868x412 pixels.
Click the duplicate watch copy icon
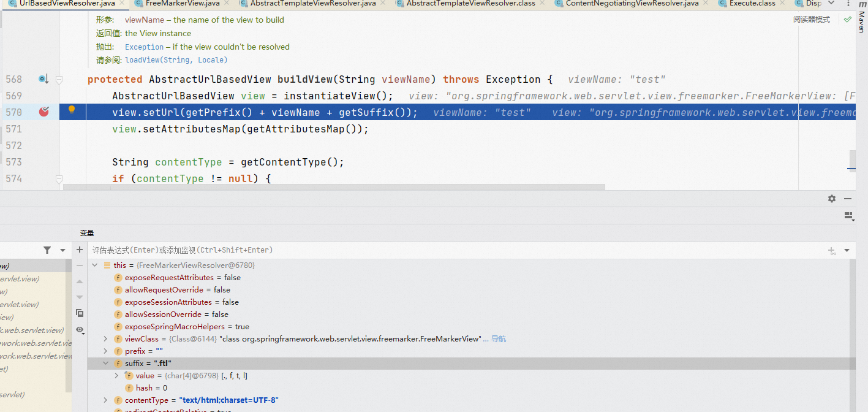80,313
